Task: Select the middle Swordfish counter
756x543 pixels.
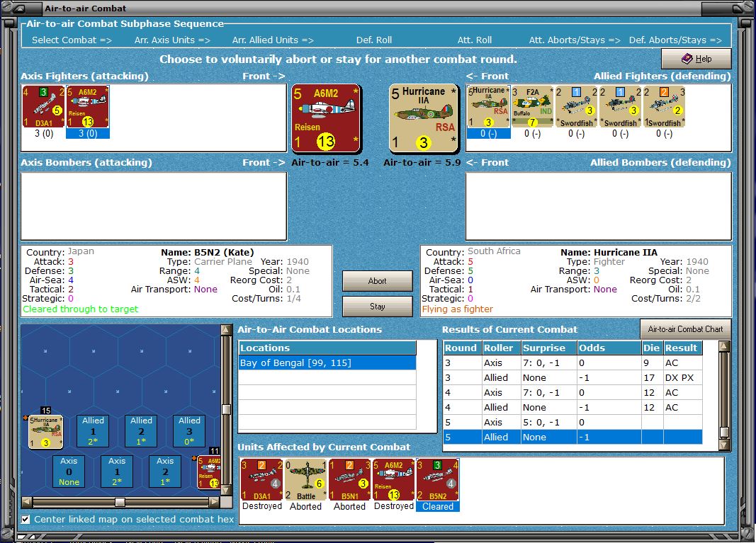Action: [620, 106]
